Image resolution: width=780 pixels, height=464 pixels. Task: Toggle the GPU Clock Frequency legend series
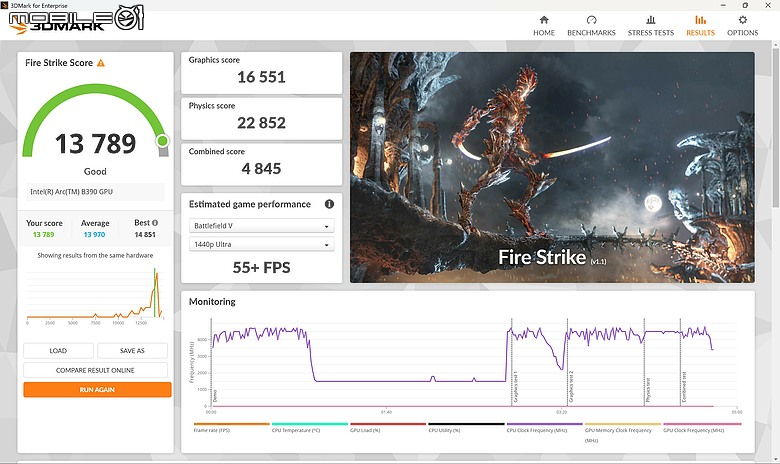[701, 428]
